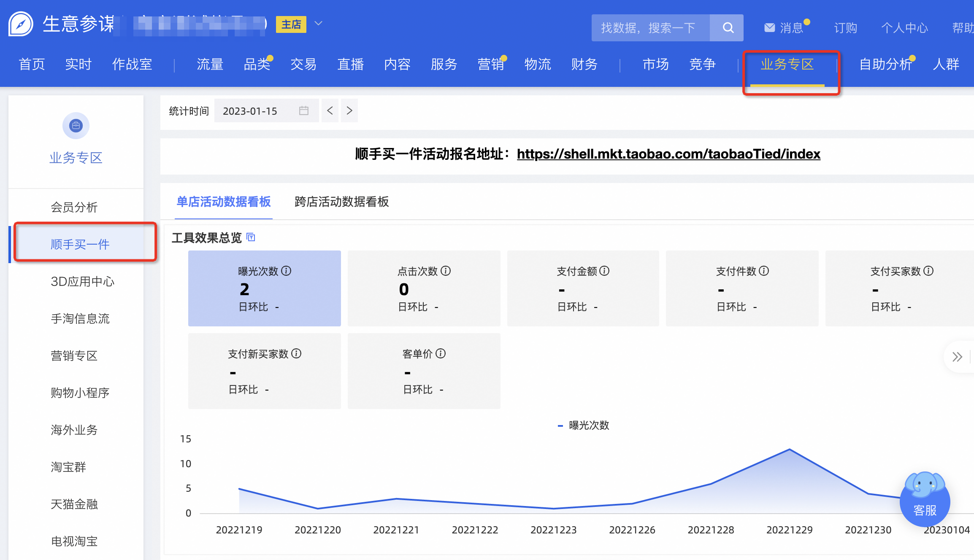
Task: Open the 作战室 menu
Action: [x=132, y=64]
